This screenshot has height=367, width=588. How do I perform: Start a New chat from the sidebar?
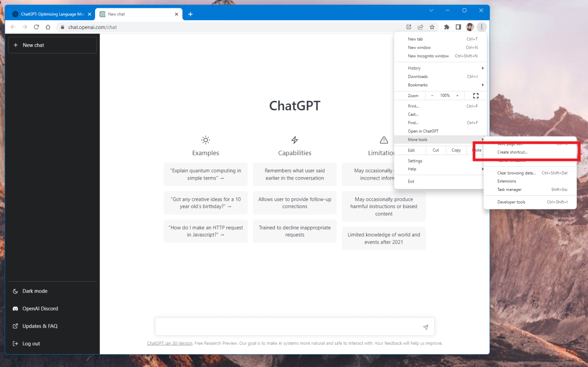click(x=52, y=45)
